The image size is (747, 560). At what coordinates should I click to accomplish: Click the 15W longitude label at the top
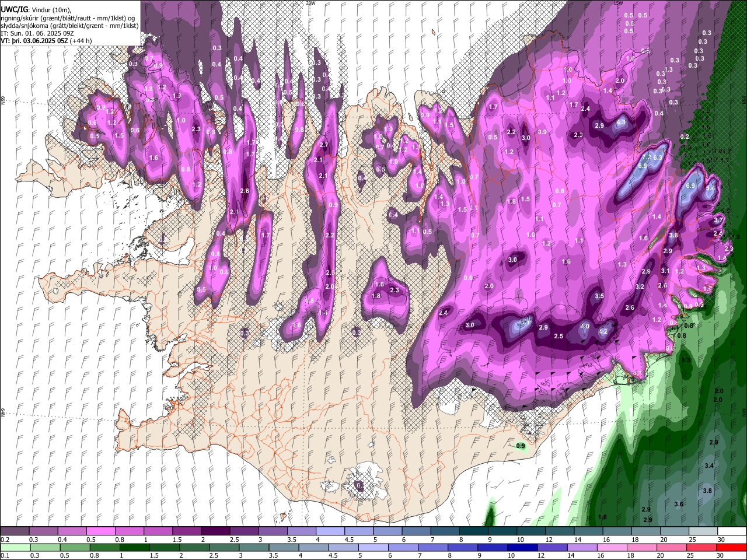click(619, 3)
